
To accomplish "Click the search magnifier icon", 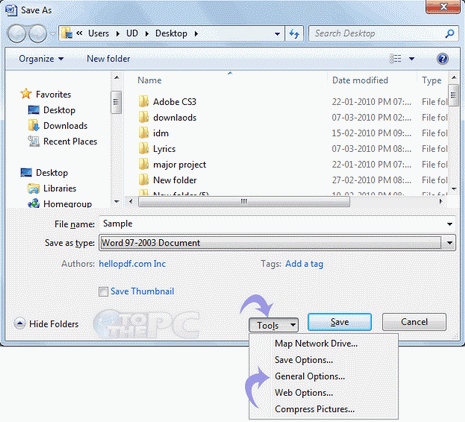I will [449, 34].
